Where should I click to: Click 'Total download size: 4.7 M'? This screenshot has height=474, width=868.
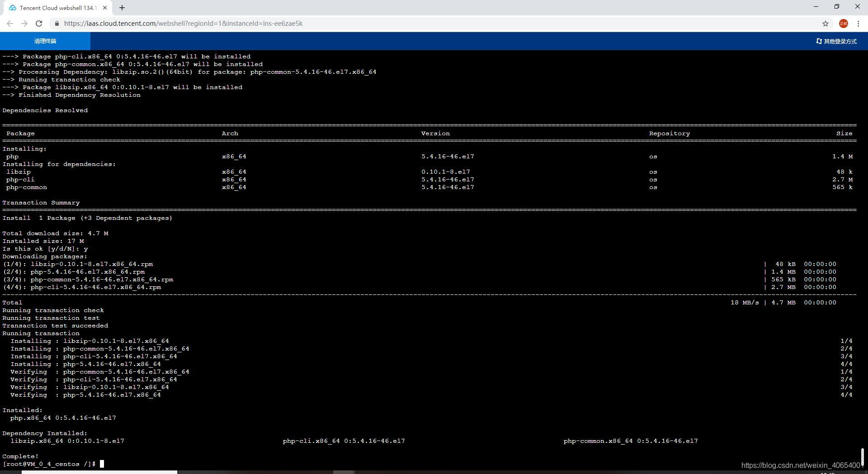(55, 233)
